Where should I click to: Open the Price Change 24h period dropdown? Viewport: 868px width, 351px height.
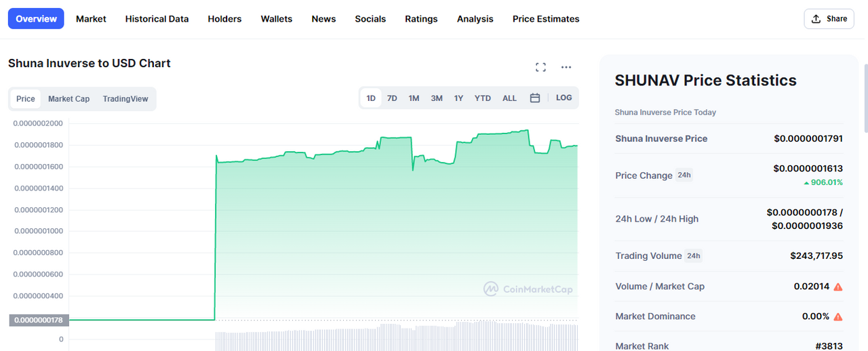tap(684, 175)
